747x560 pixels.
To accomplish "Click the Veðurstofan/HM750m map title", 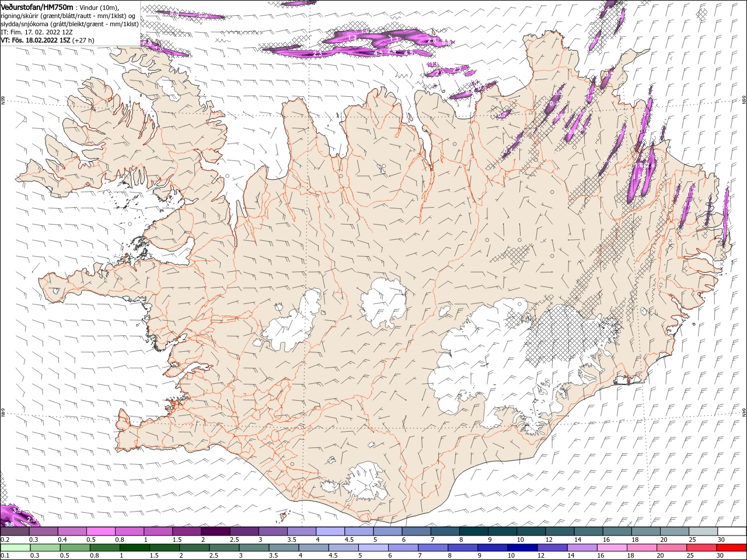I will [37, 7].
